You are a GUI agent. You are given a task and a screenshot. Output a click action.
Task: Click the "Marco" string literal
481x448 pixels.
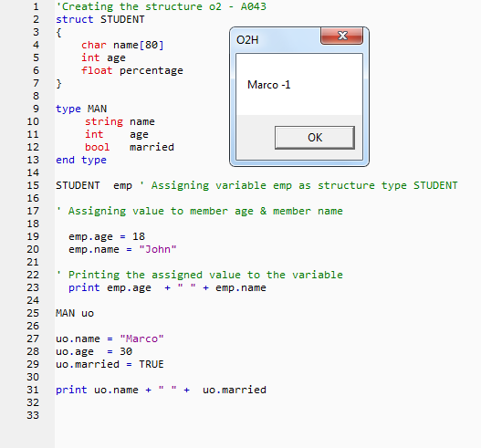tap(141, 339)
